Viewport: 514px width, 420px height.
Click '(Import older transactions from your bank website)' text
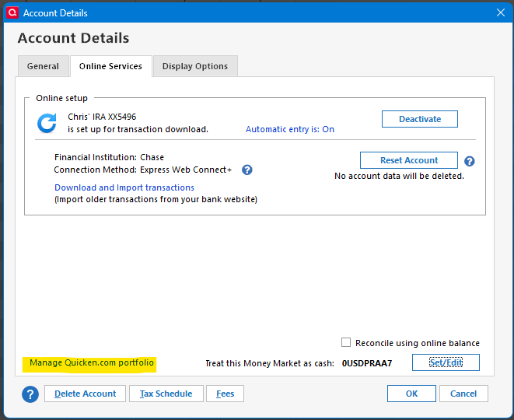pos(156,199)
